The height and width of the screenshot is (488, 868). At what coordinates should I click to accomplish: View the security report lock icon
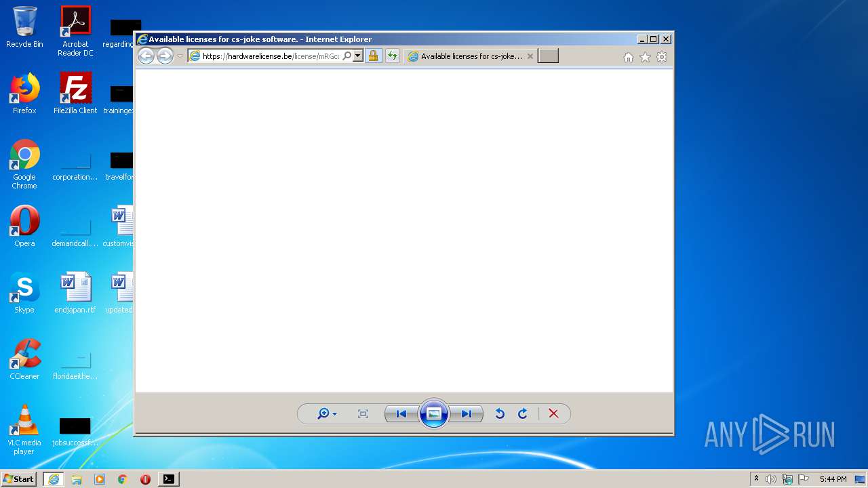click(x=373, y=56)
